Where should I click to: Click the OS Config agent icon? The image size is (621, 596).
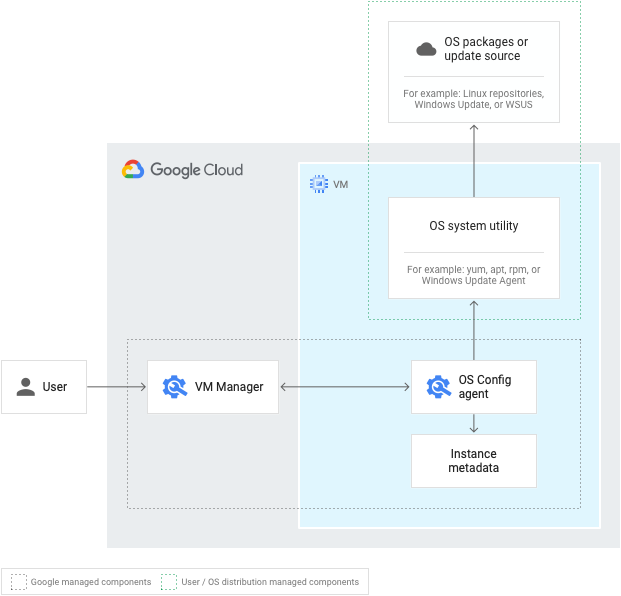[438, 387]
